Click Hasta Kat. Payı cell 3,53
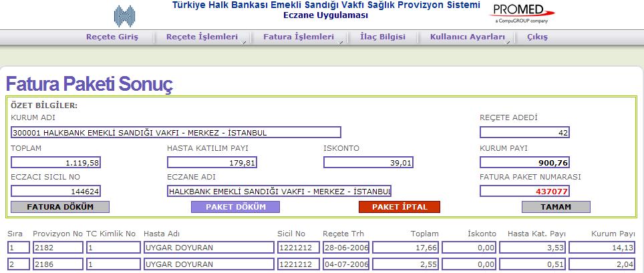 532,248
